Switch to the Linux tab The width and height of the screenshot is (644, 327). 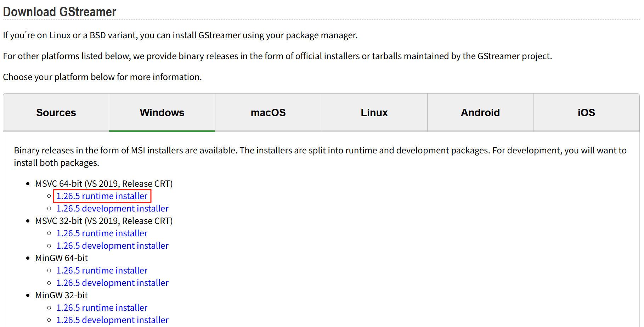point(374,113)
